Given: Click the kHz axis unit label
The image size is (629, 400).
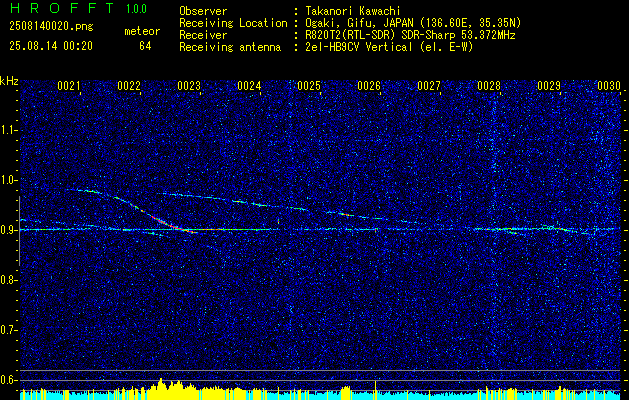Looking at the screenshot, I should coord(9,81).
